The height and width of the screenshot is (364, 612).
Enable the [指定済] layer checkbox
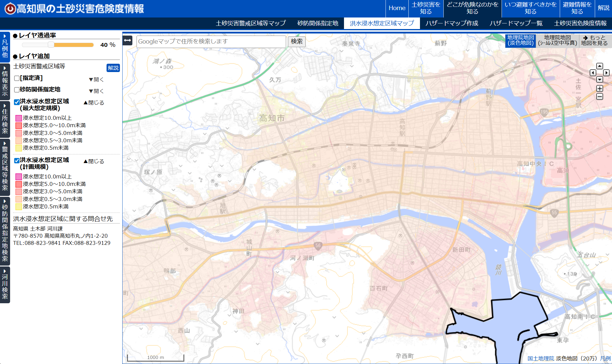coord(17,78)
